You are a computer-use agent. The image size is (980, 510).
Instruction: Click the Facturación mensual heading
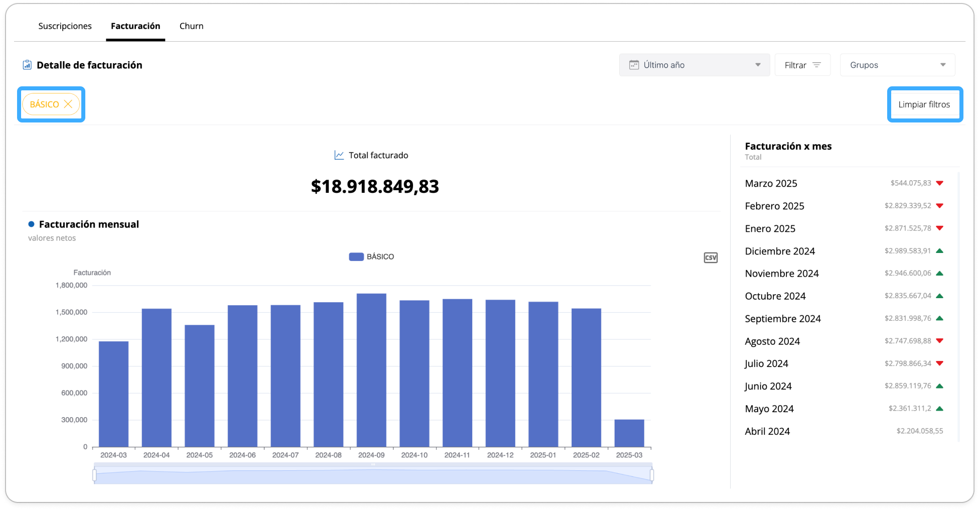coord(89,224)
